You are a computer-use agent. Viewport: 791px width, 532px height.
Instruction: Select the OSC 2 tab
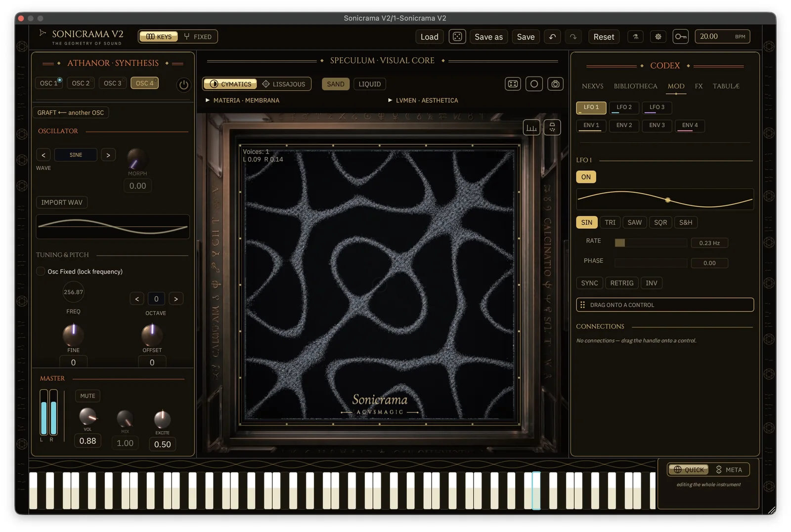pyautogui.click(x=81, y=83)
